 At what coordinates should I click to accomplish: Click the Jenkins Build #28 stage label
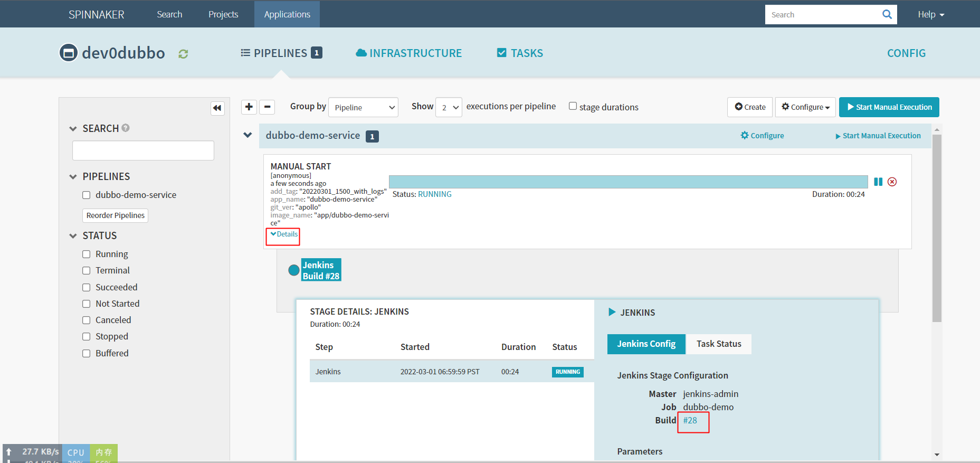pyautogui.click(x=321, y=270)
